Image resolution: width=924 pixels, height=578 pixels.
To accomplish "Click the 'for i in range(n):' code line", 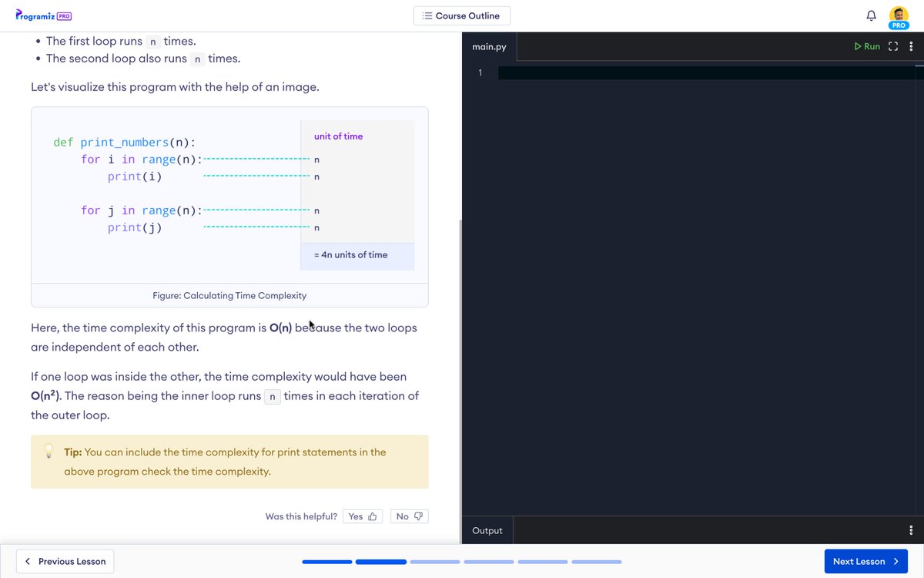I will 142,160.
